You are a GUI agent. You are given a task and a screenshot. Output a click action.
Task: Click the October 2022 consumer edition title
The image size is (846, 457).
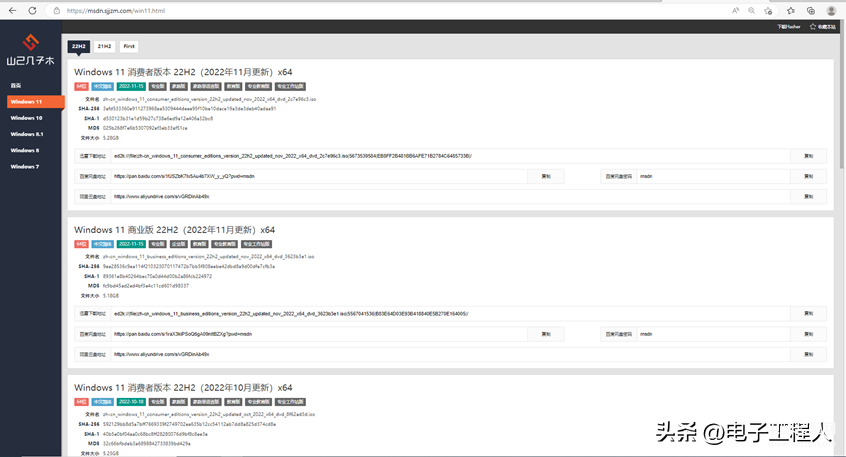(x=183, y=387)
